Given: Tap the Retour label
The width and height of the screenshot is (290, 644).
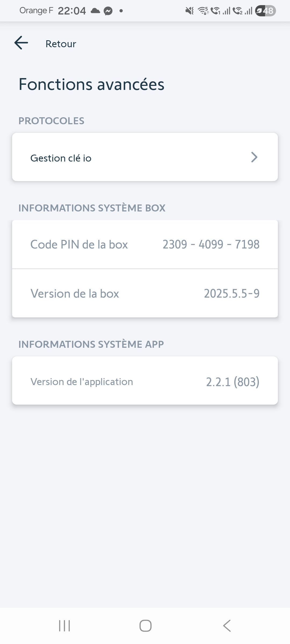Looking at the screenshot, I should (x=61, y=44).
